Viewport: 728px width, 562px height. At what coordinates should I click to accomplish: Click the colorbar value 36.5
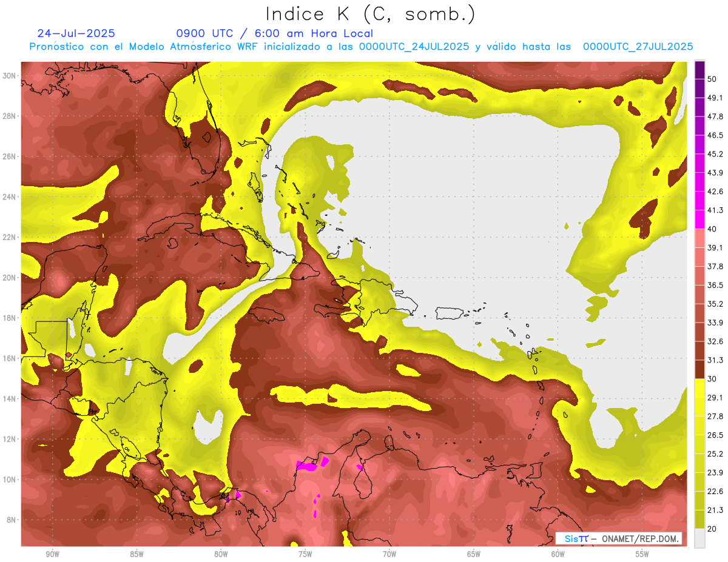coord(715,285)
